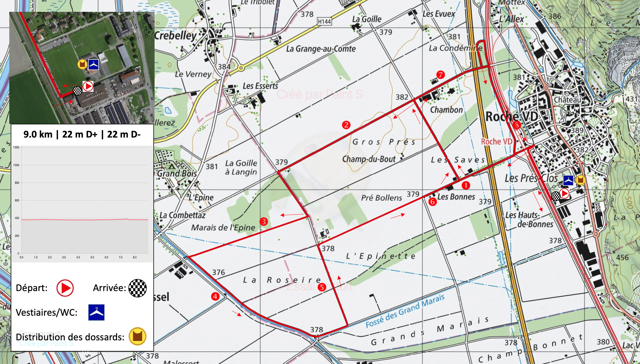Click the Vestiaires/WC hanger icon in the legend
The height and width of the screenshot is (364, 640).
point(96,313)
